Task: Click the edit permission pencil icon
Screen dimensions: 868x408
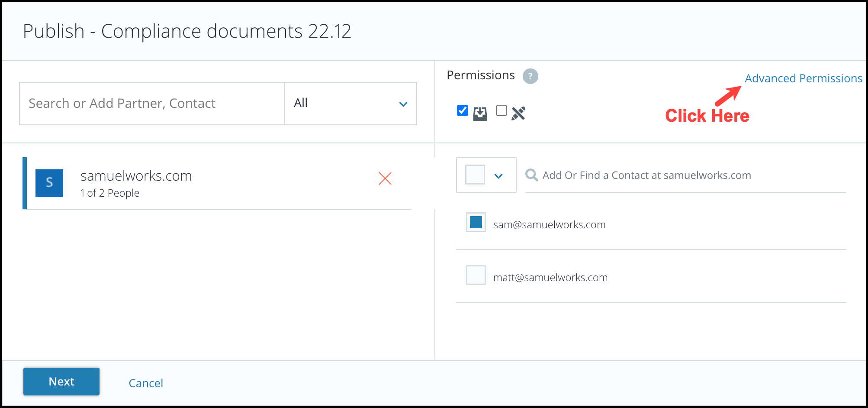Action: click(x=518, y=113)
